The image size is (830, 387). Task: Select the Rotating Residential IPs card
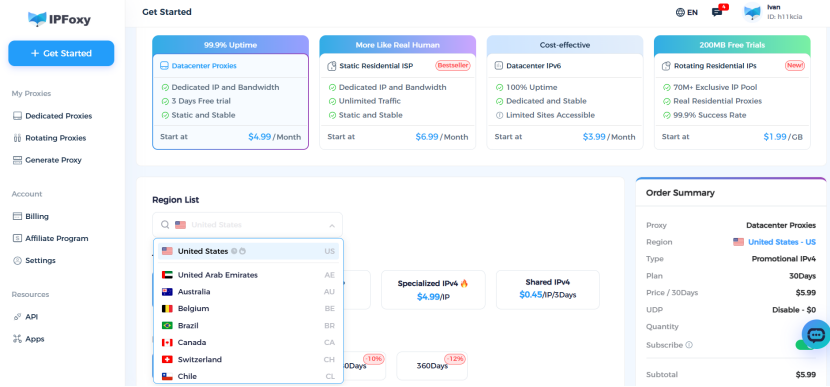(732, 93)
